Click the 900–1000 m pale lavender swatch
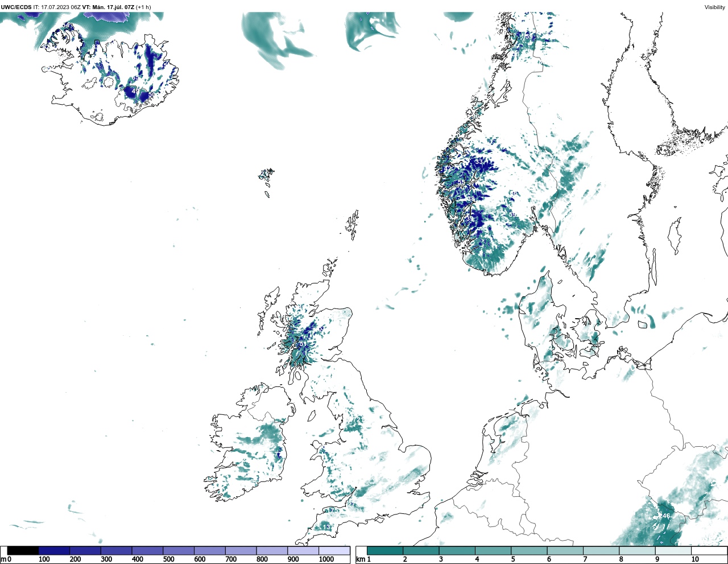 (303, 550)
